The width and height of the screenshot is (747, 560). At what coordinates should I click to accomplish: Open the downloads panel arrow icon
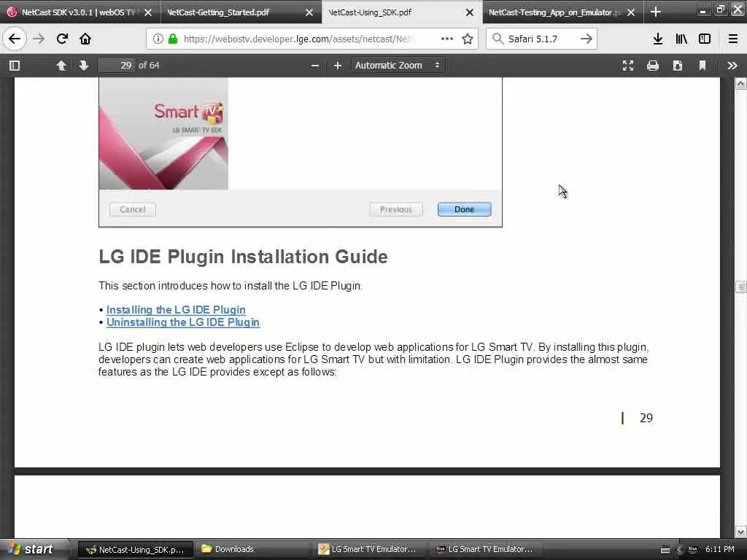pos(658,39)
